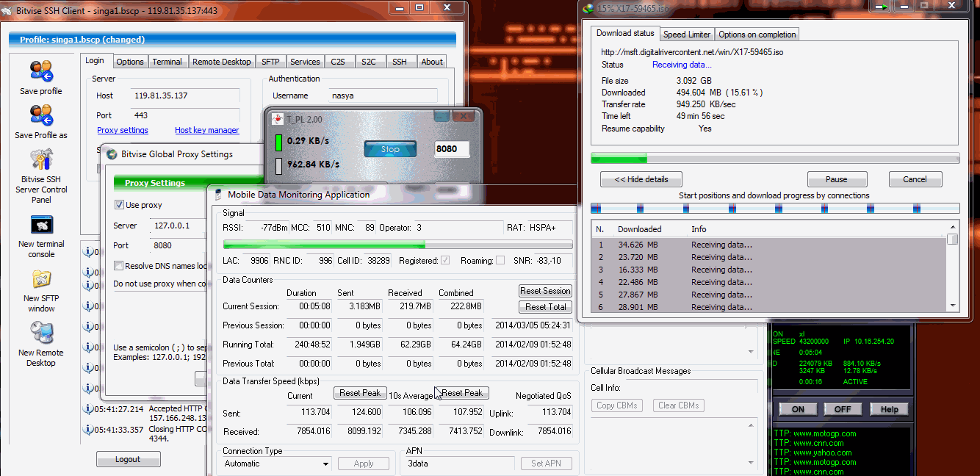Click the Hide details button

[x=641, y=179]
